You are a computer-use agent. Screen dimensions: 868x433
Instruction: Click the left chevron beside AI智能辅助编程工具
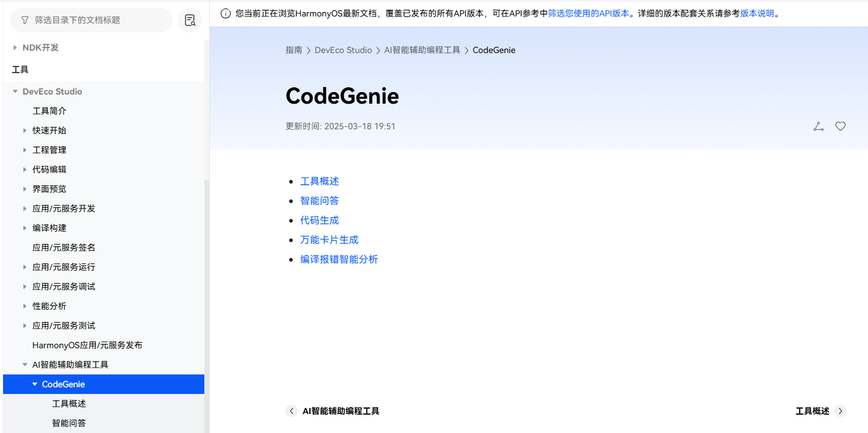(292, 411)
